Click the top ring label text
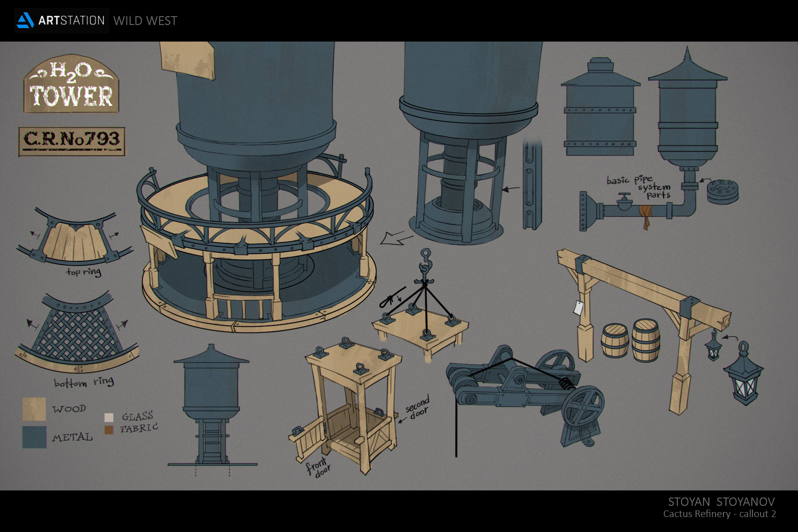The width and height of the screenshot is (798, 532). (84, 272)
